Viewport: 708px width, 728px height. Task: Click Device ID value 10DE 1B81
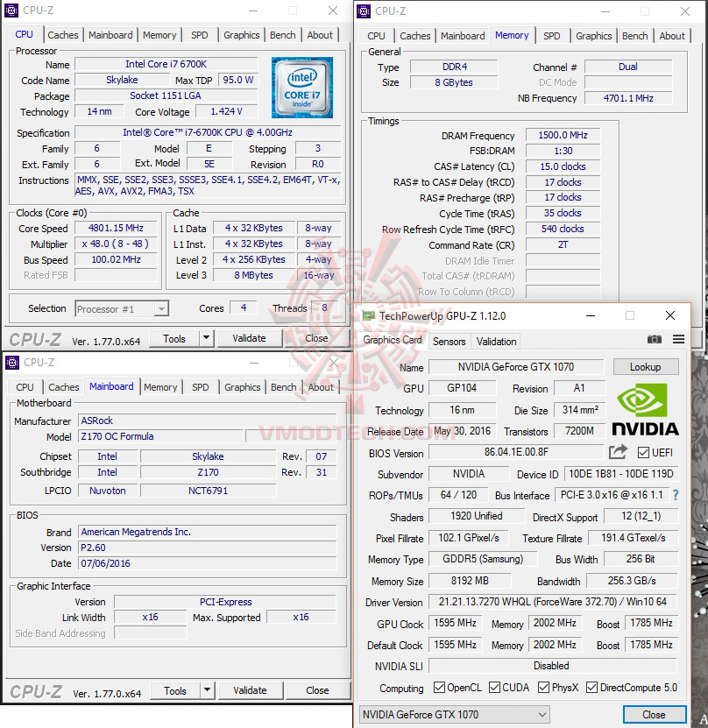point(620,474)
